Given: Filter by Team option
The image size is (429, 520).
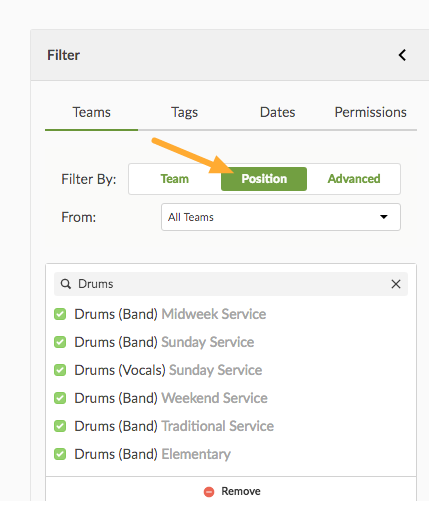Looking at the screenshot, I should coord(175,179).
